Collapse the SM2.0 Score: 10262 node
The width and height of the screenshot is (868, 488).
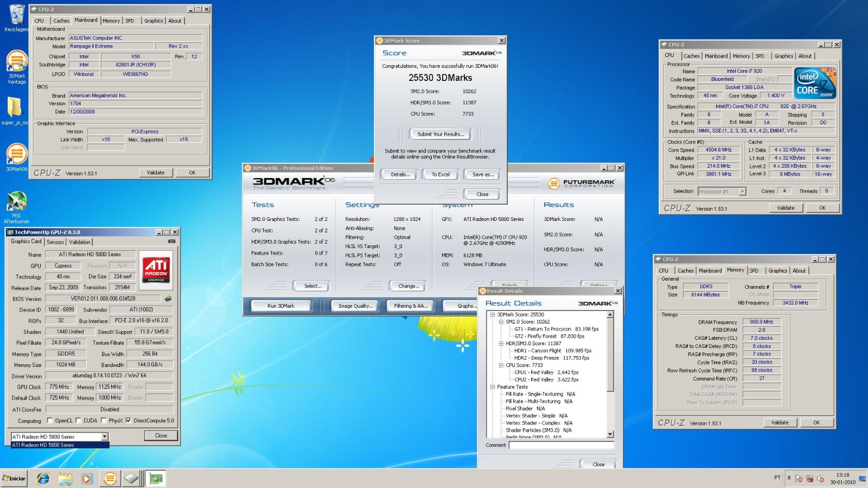pos(501,321)
